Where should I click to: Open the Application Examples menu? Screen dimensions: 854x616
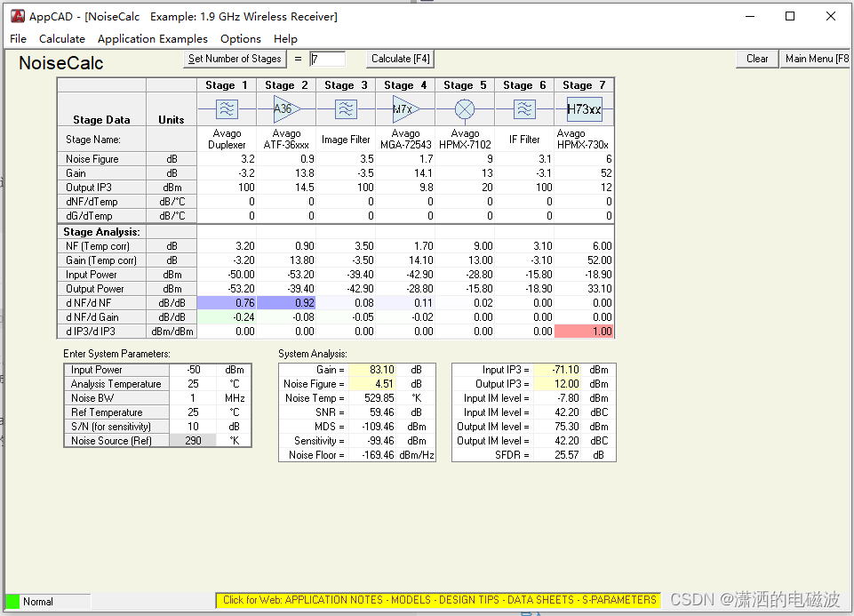[x=152, y=39]
